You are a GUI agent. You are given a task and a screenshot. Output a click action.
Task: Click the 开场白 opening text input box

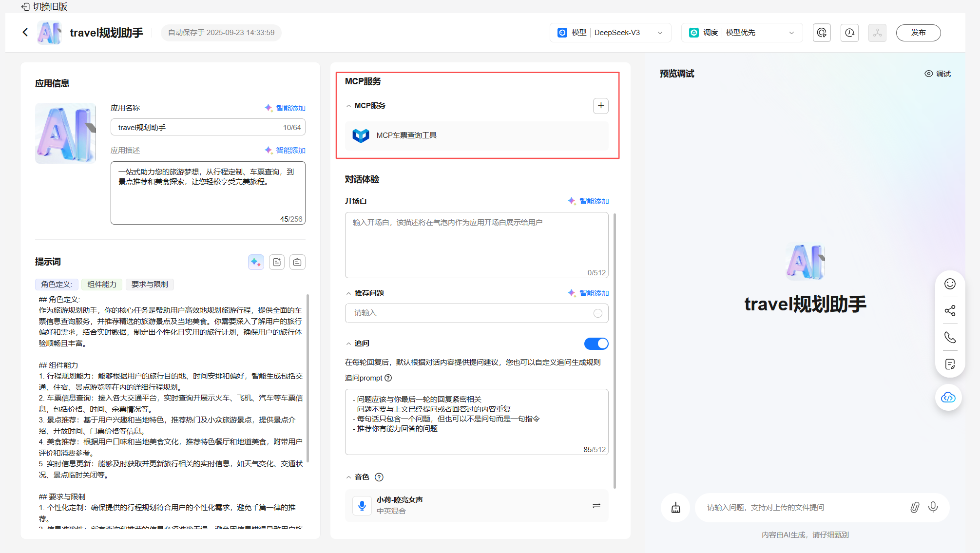(476, 245)
